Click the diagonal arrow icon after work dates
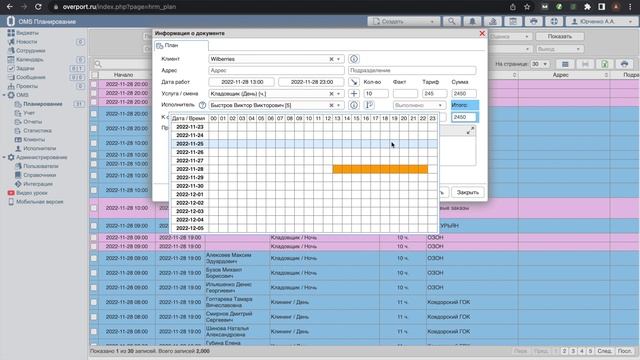 pos(354,82)
